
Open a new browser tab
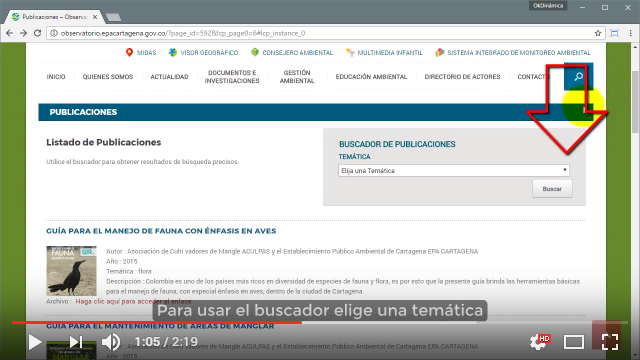(x=113, y=17)
